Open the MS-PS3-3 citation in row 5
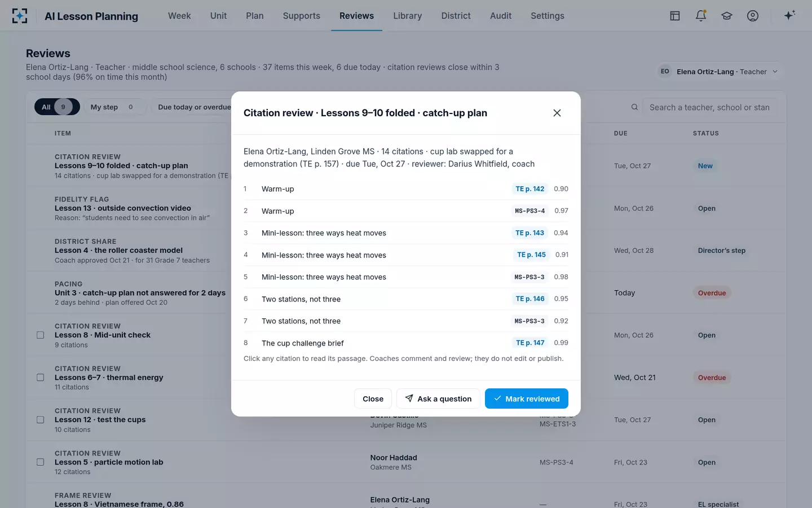This screenshot has width=812, height=508. click(x=529, y=277)
